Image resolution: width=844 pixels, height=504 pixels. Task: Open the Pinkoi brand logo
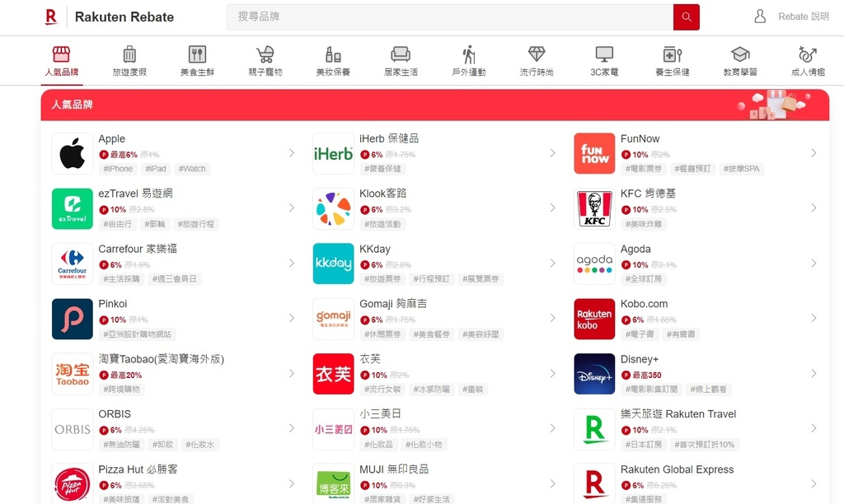73,319
